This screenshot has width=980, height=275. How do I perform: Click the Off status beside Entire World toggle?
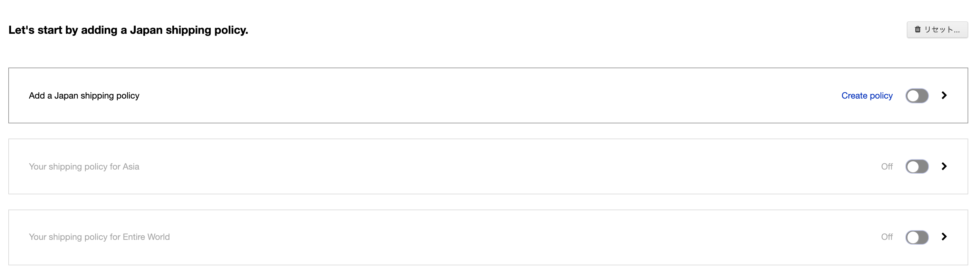[x=887, y=237]
